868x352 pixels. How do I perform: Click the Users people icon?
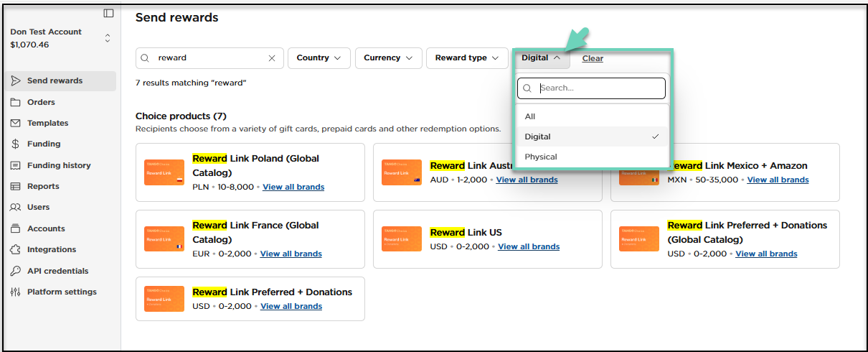click(x=15, y=207)
